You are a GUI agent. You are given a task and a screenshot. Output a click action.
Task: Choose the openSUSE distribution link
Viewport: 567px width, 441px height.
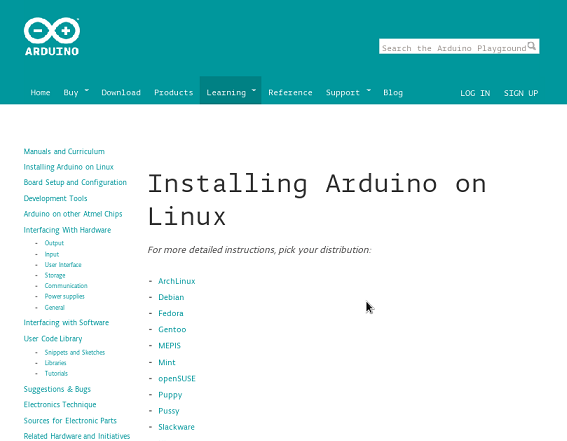(177, 379)
